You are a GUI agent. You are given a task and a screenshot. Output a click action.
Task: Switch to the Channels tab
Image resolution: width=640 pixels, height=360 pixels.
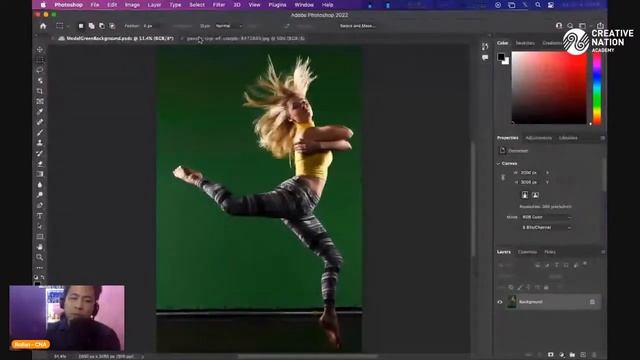[x=527, y=252]
